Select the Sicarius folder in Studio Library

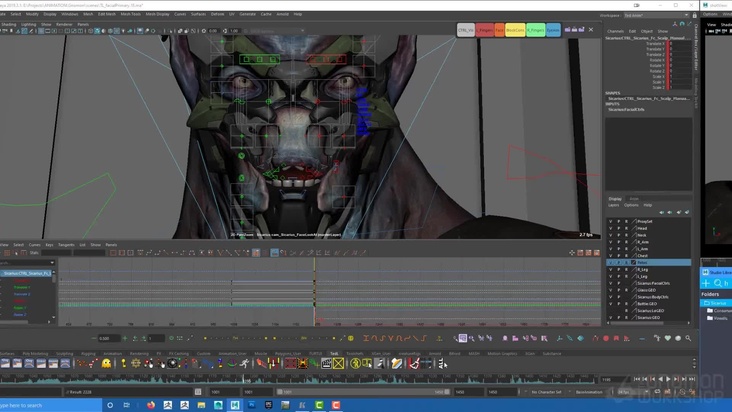click(x=717, y=303)
